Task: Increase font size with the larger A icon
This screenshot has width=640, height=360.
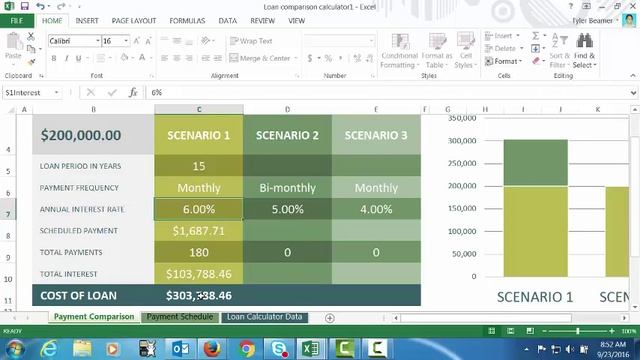Action: pos(137,41)
